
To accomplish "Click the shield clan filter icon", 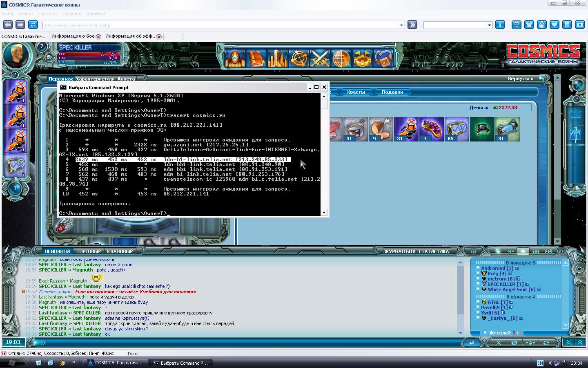I will coord(523,251).
